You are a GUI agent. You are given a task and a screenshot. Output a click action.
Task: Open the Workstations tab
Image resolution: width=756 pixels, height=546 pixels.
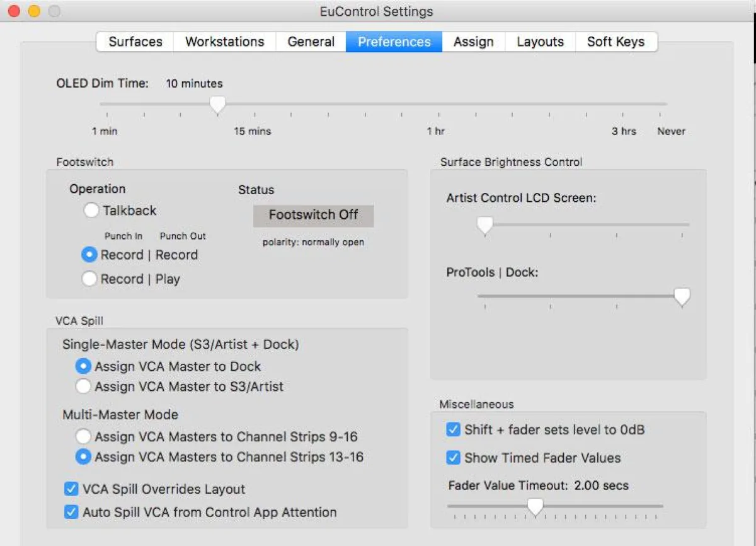[224, 42]
